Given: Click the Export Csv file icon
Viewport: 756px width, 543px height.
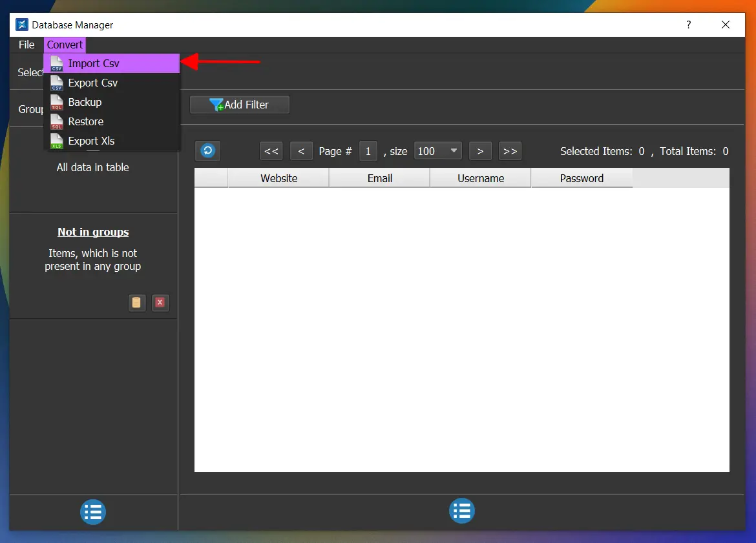Looking at the screenshot, I should (x=57, y=83).
